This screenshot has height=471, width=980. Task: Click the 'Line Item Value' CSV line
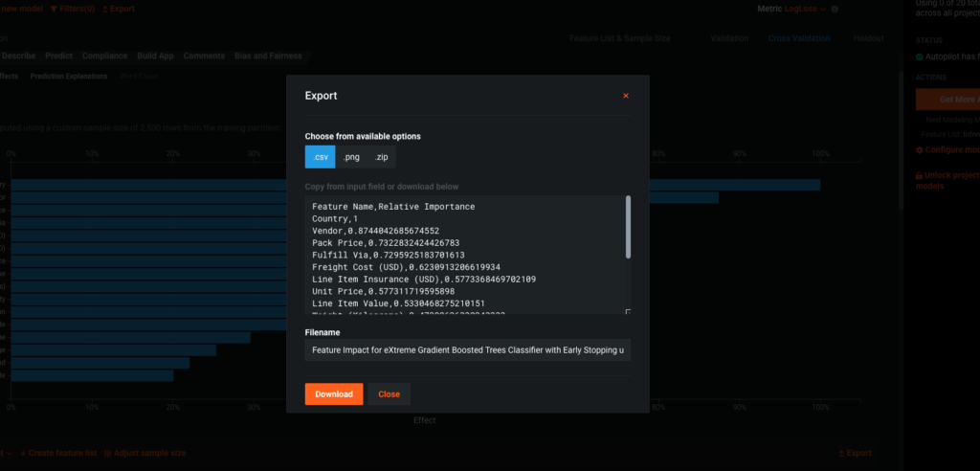[398, 303]
